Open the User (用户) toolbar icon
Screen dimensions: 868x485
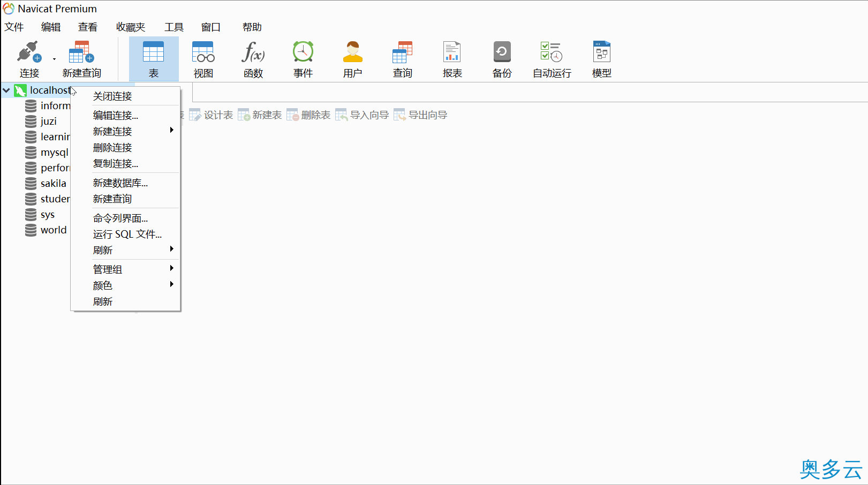pos(353,52)
